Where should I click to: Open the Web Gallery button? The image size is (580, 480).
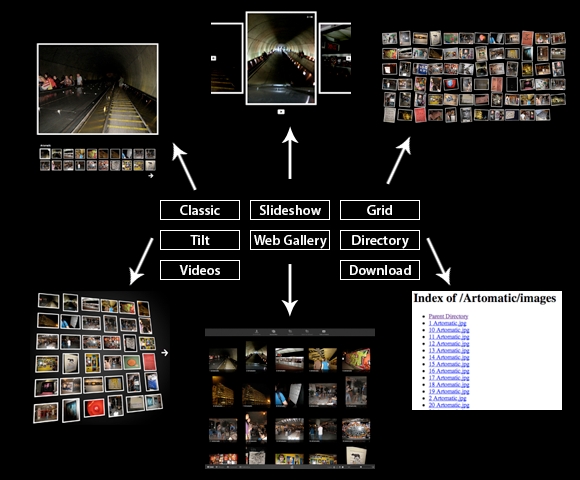pyautogui.click(x=290, y=240)
